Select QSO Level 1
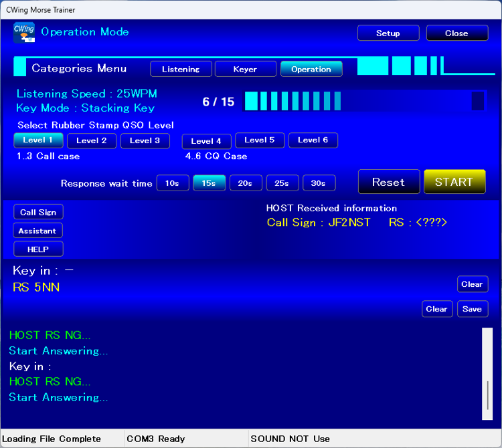502x448 pixels. point(38,140)
